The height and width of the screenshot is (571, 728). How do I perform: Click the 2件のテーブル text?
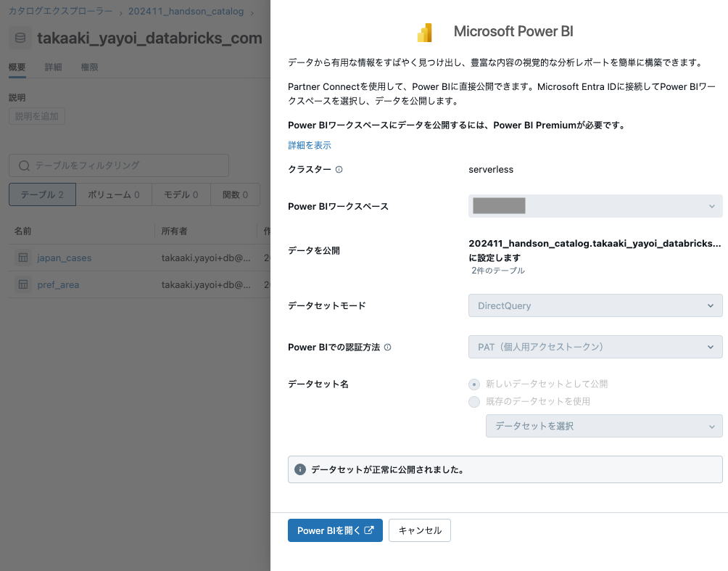click(x=497, y=271)
